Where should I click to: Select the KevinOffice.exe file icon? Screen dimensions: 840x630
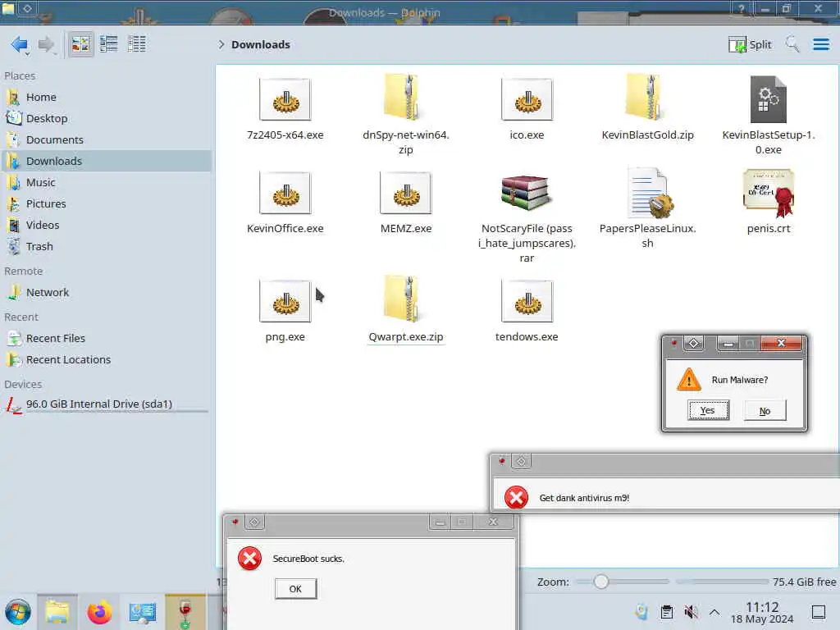click(285, 193)
